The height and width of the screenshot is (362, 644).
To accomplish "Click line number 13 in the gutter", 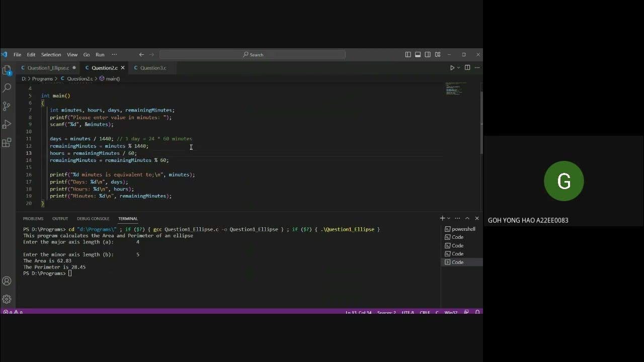I will 29,153.
